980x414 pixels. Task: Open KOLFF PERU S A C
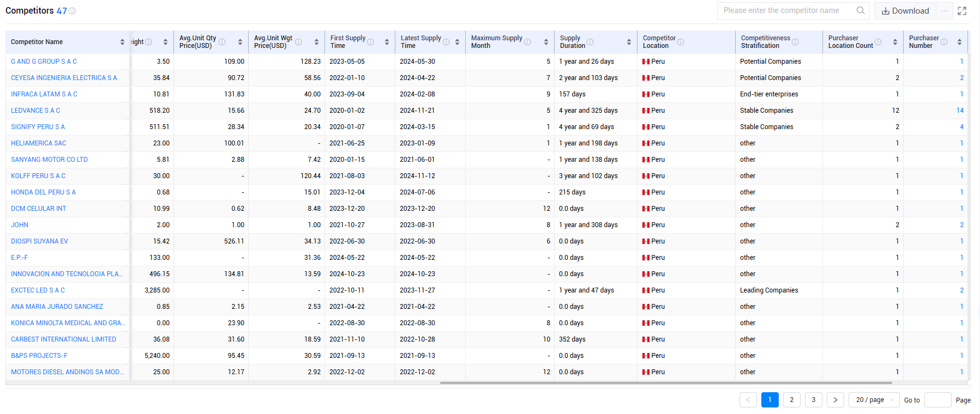pyautogui.click(x=38, y=176)
